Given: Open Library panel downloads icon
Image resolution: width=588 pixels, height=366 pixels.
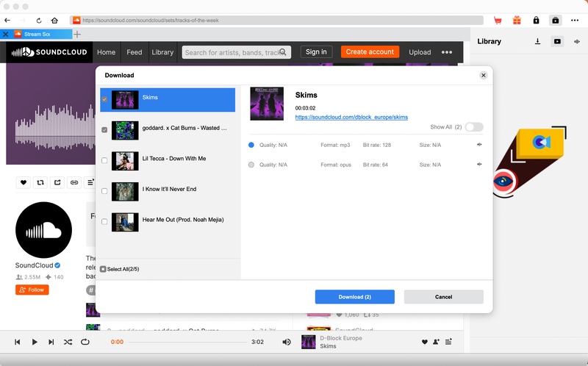Looking at the screenshot, I should tap(537, 41).
